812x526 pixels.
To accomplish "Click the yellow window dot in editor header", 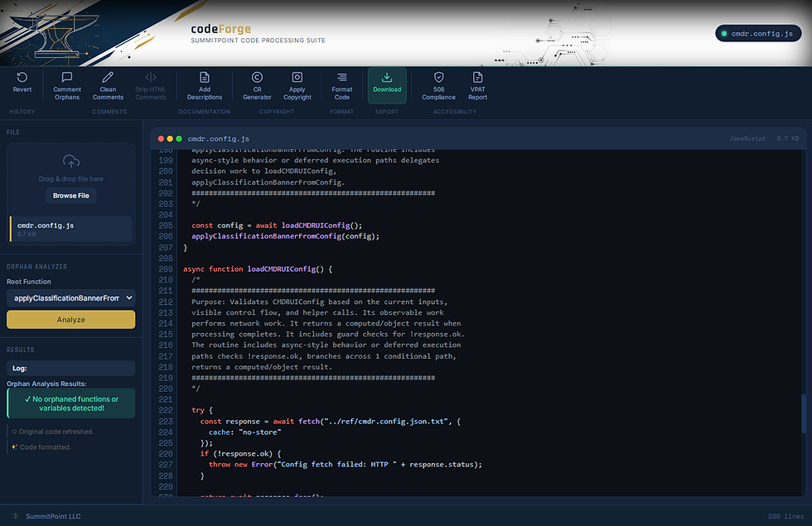I will coord(170,139).
